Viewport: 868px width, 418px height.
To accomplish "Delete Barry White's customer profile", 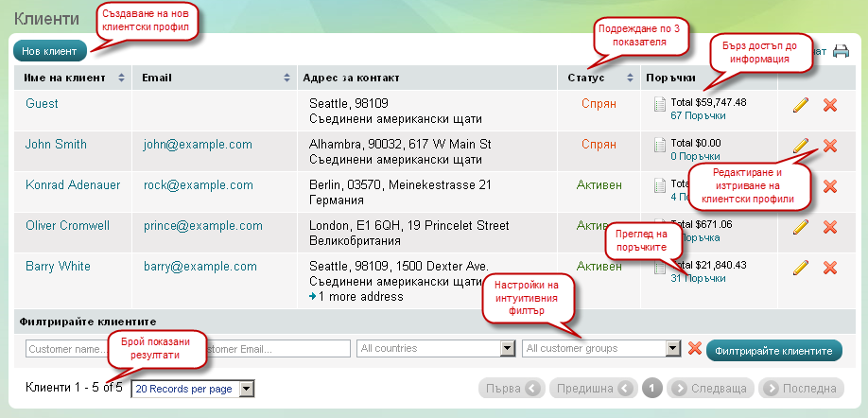I will 830,268.
